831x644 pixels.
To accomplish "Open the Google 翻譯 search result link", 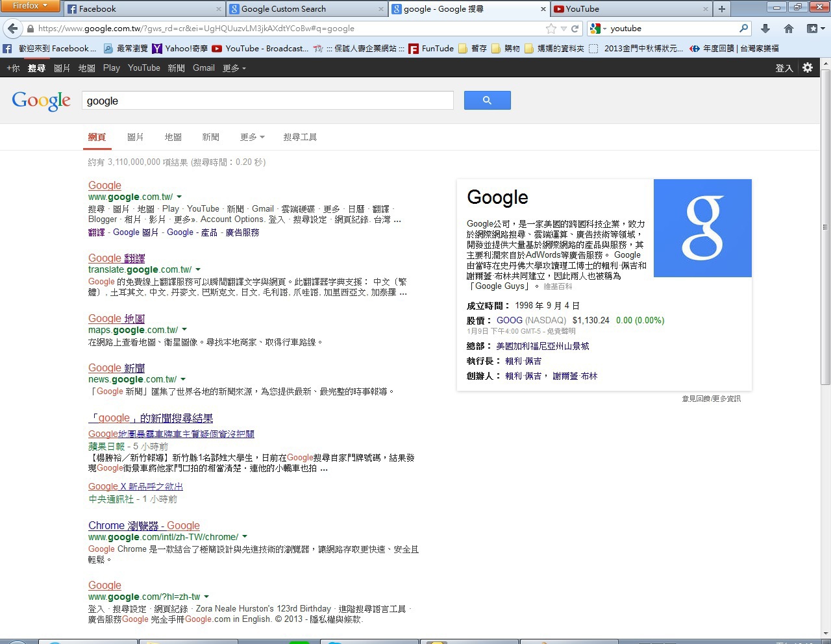I will click(116, 258).
